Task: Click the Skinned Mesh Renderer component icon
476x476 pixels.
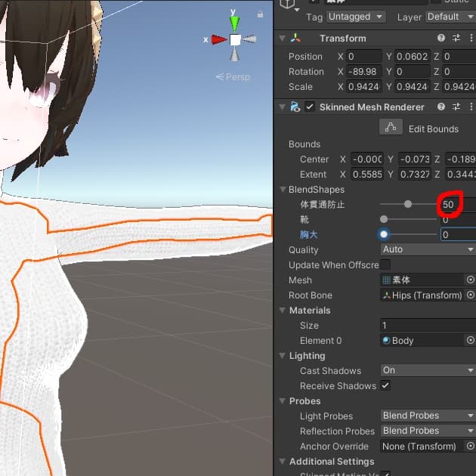Action: [295, 107]
